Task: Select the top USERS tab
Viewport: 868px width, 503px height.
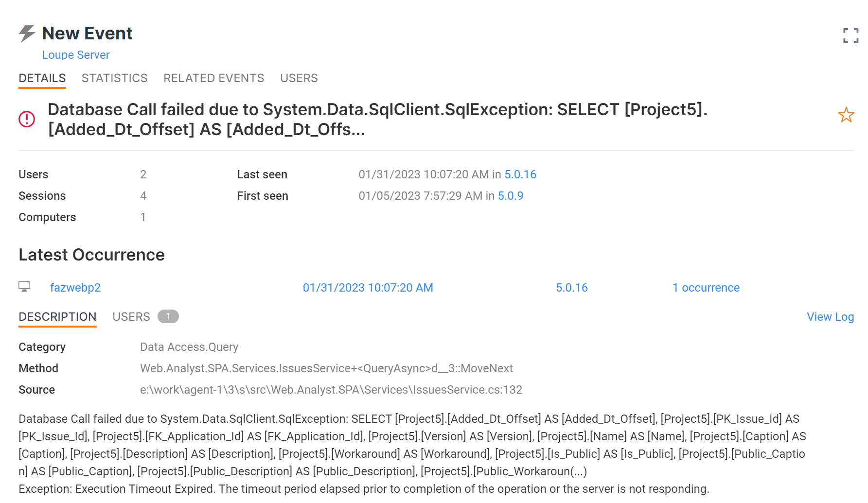Action: pos(299,78)
